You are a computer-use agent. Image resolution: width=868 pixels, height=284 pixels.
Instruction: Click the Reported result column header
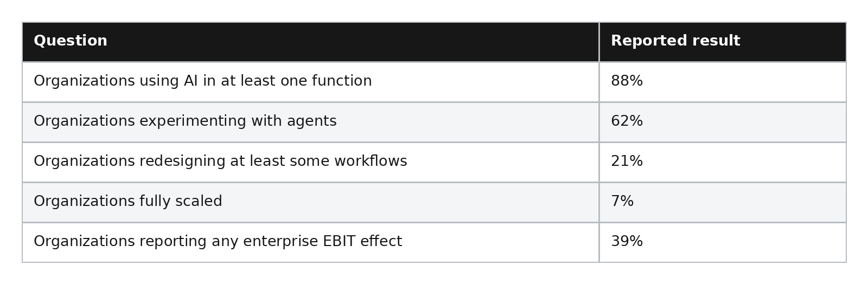pos(723,42)
